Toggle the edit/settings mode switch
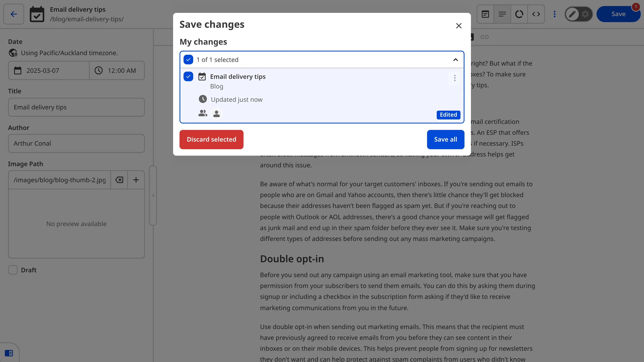The height and width of the screenshot is (362, 644). [x=579, y=14]
